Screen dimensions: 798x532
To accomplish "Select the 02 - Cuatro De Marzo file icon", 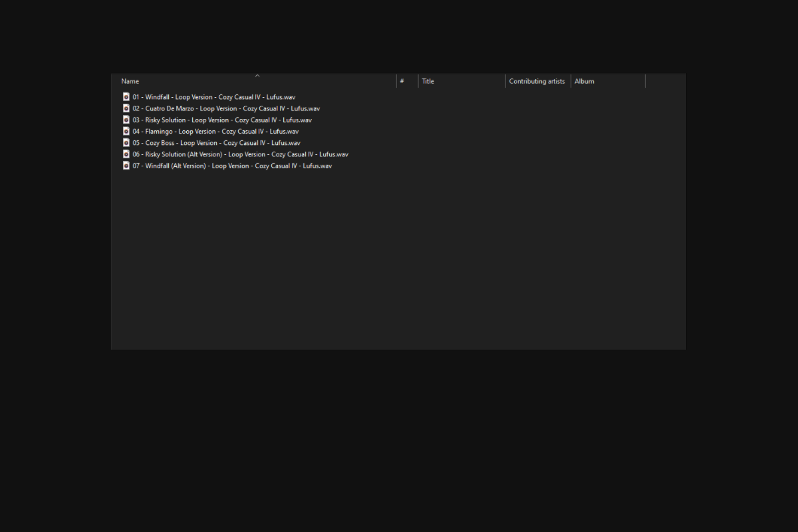I will pos(126,108).
